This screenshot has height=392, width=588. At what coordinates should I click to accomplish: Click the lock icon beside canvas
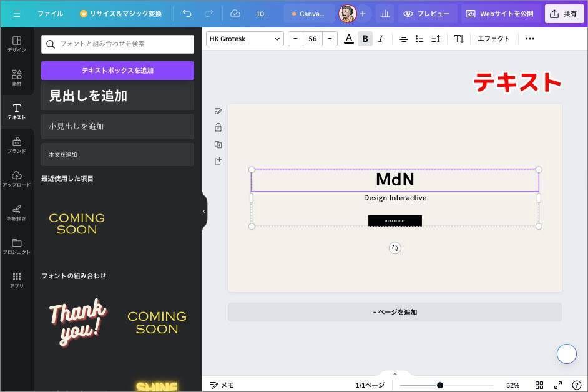tap(218, 127)
